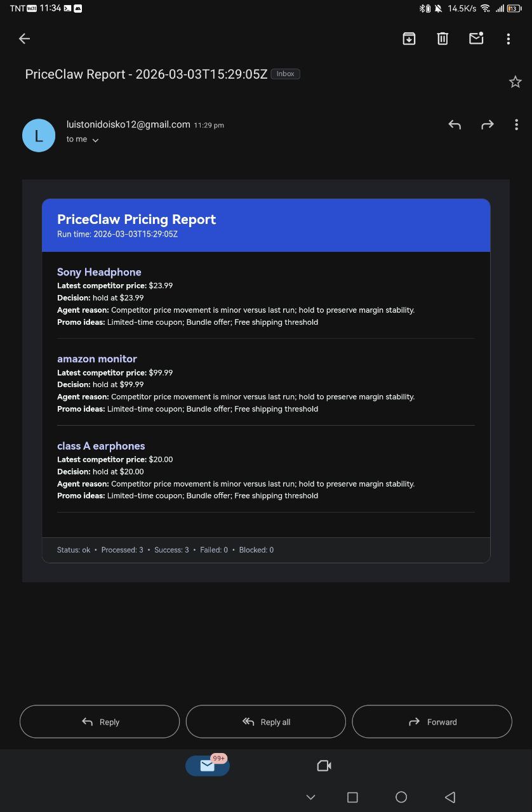Delete this email

pos(442,39)
